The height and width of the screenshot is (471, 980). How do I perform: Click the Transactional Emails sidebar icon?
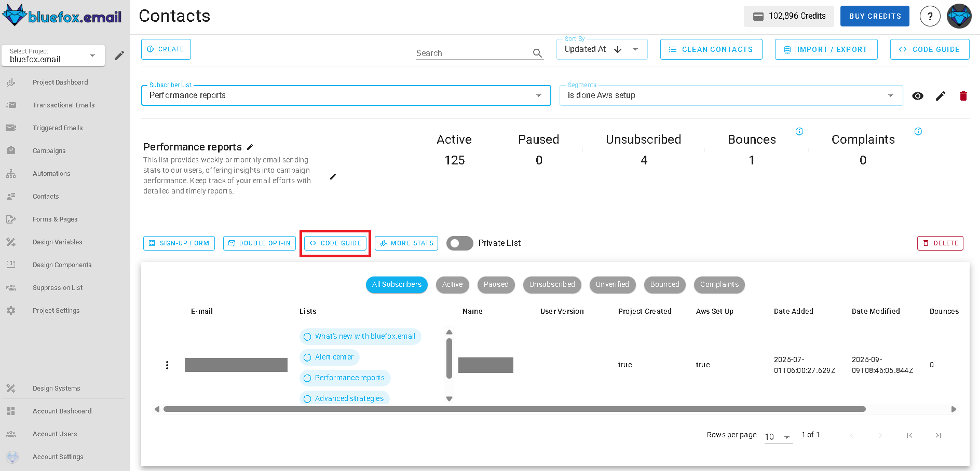coord(11,105)
